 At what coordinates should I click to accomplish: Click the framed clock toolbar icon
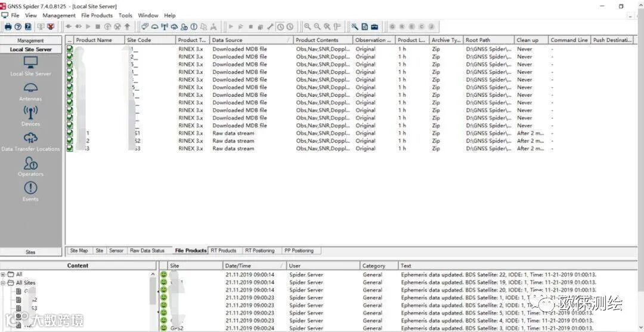tap(280, 27)
